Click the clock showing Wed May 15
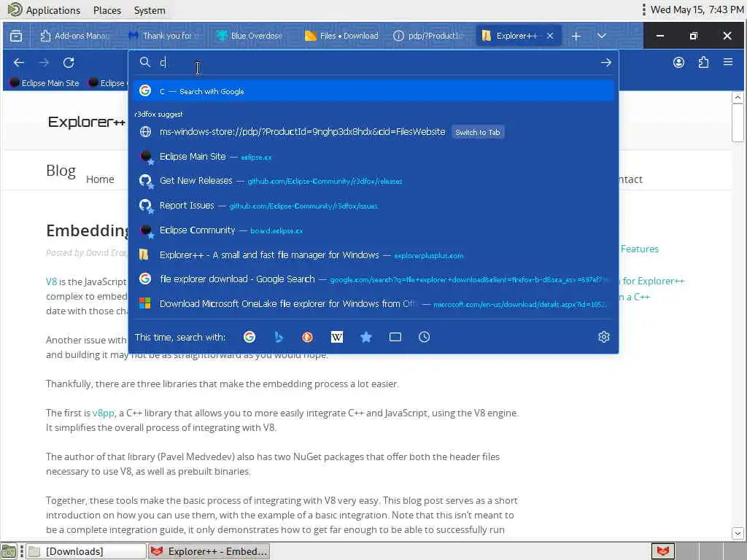 [x=697, y=9]
